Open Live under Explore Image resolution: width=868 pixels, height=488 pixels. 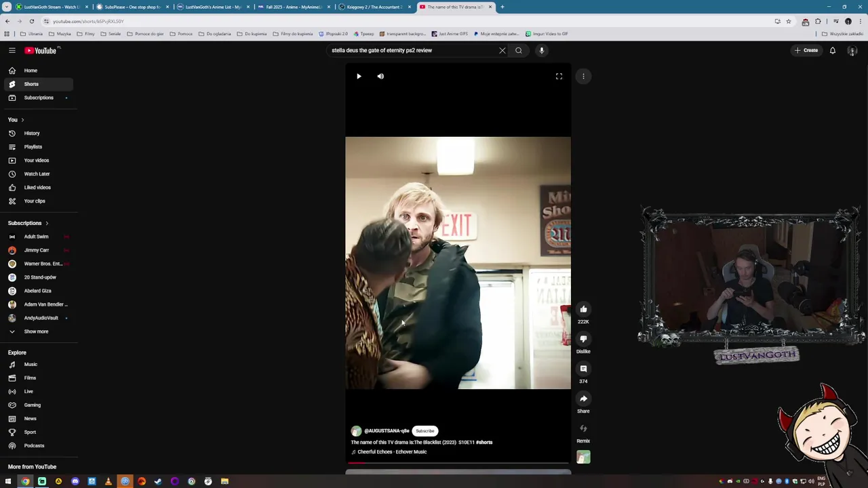(38, 392)
